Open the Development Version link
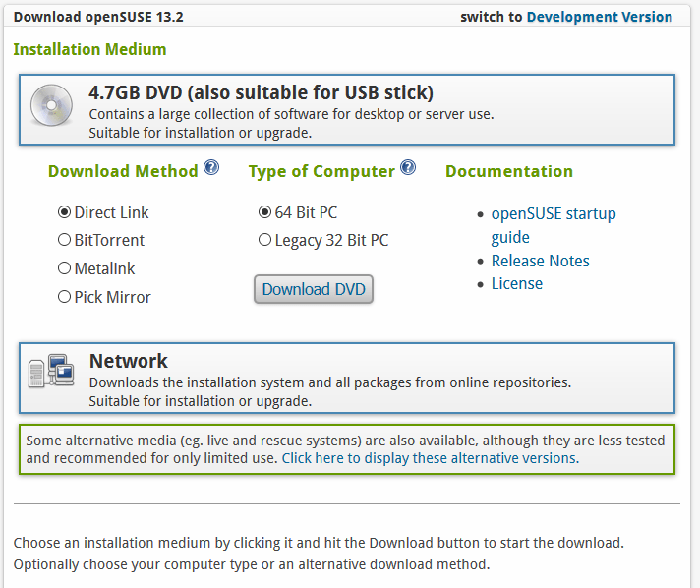 [x=600, y=17]
